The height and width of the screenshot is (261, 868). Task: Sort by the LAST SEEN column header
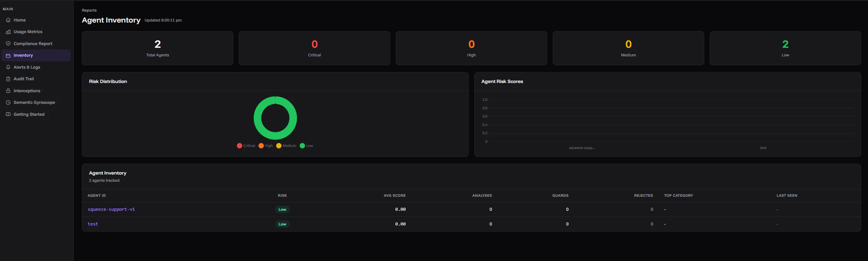click(x=787, y=196)
